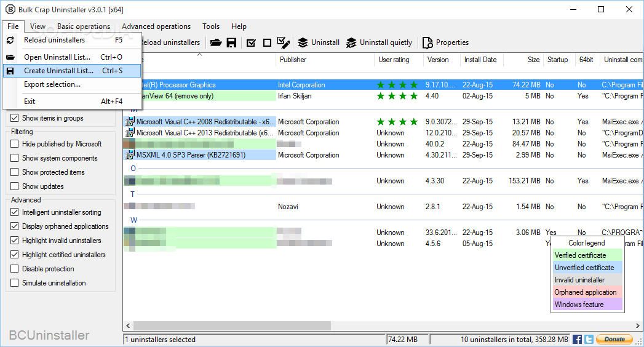
Task: Click the Uninstall toolbar button
Action: 319,42
